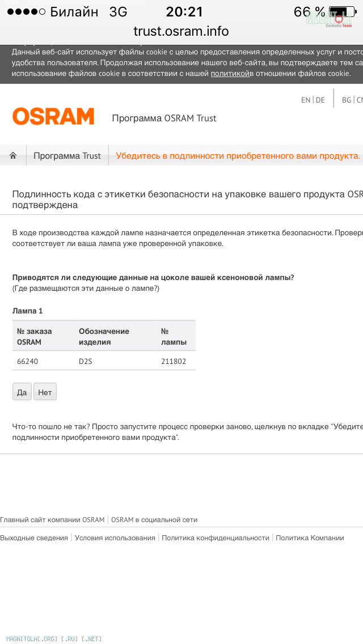The height and width of the screenshot is (644, 363).
Task: Click the Где размещаются эти данные link
Action: pyautogui.click(x=86, y=289)
